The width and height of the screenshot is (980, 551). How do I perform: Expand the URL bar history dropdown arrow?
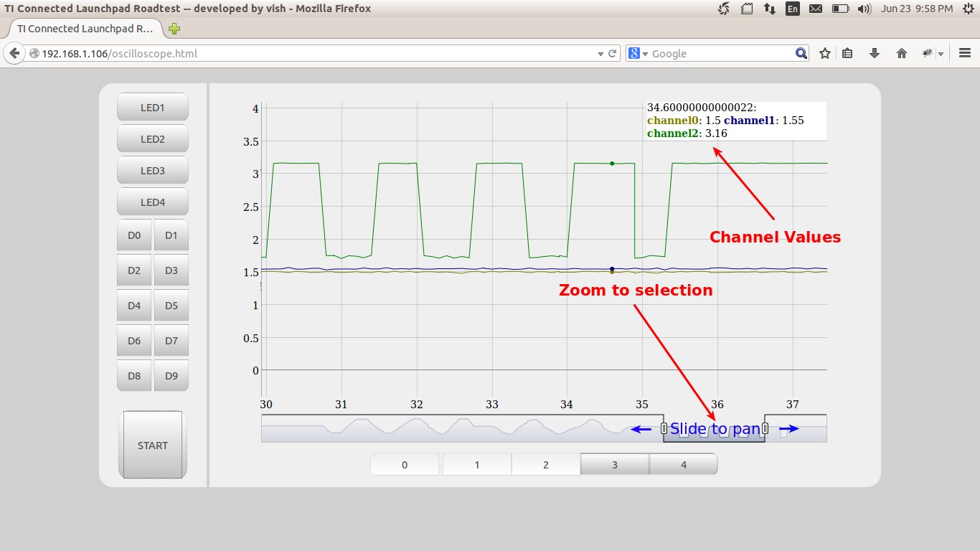(601, 54)
